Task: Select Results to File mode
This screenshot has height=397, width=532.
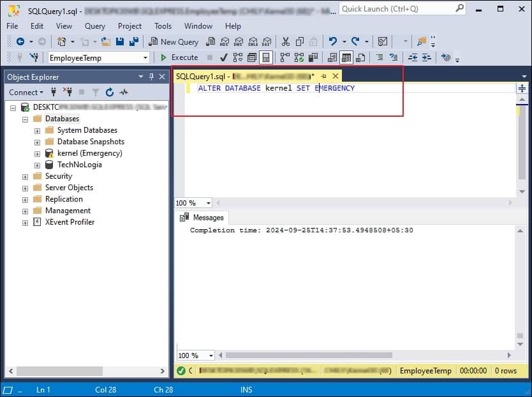Action: coord(360,57)
